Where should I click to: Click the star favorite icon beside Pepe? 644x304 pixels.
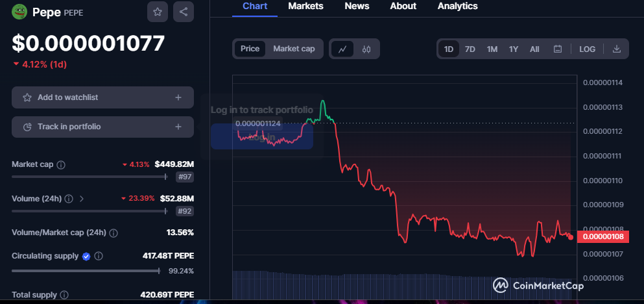158,12
